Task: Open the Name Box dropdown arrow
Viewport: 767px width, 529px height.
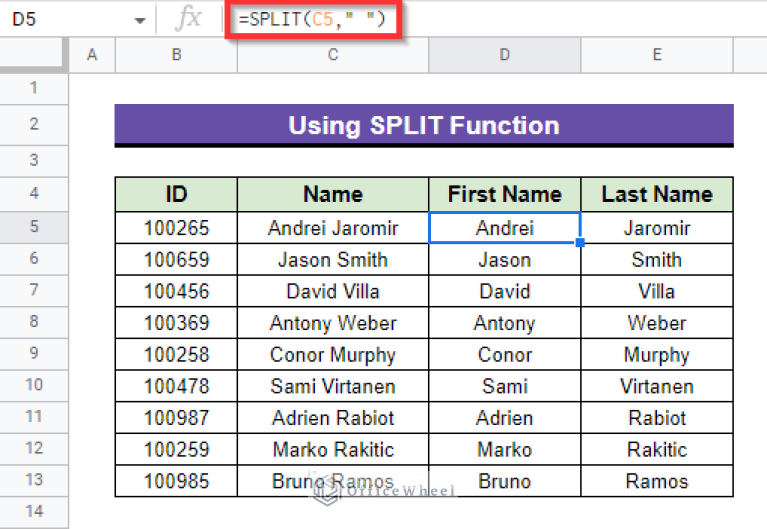Action: [140, 19]
